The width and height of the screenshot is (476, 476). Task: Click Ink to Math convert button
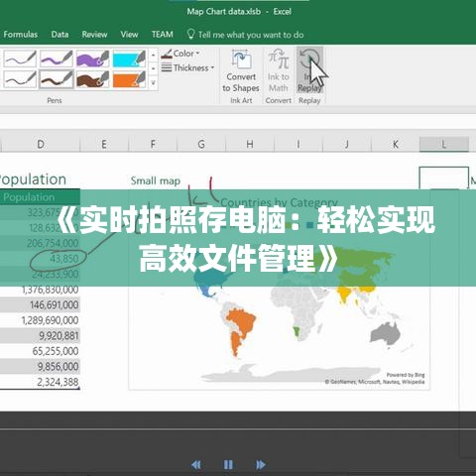coord(279,71)
